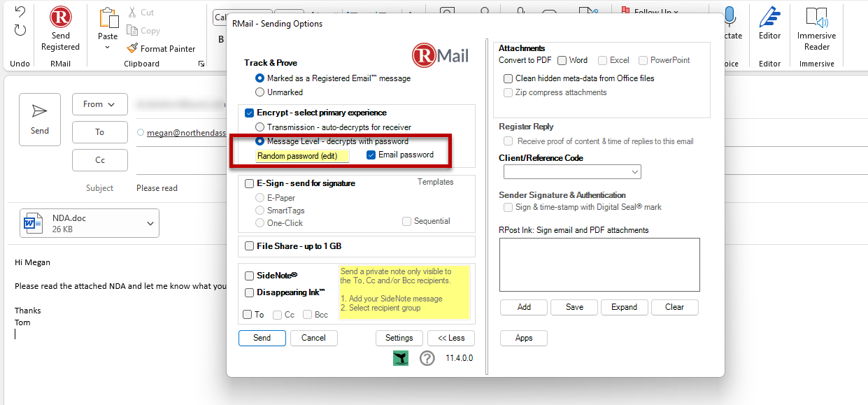
Task: Click the To recipients button in the email
Action: pos(99,132)
